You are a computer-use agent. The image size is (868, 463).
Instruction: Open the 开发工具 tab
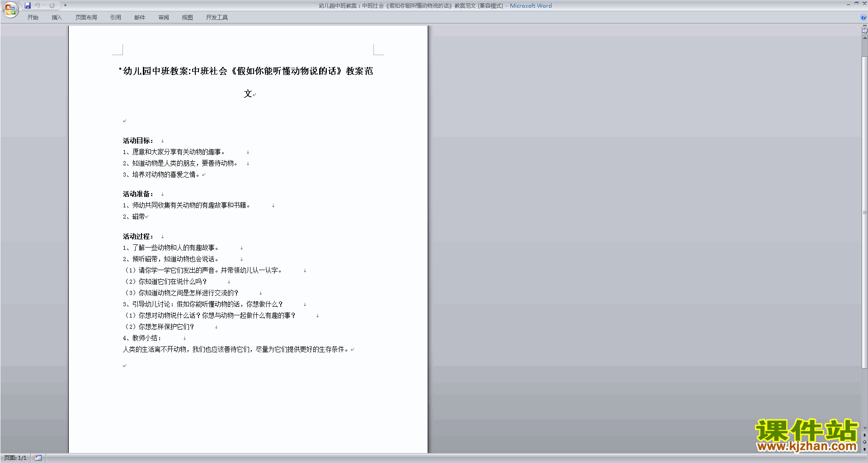point(217,18)
